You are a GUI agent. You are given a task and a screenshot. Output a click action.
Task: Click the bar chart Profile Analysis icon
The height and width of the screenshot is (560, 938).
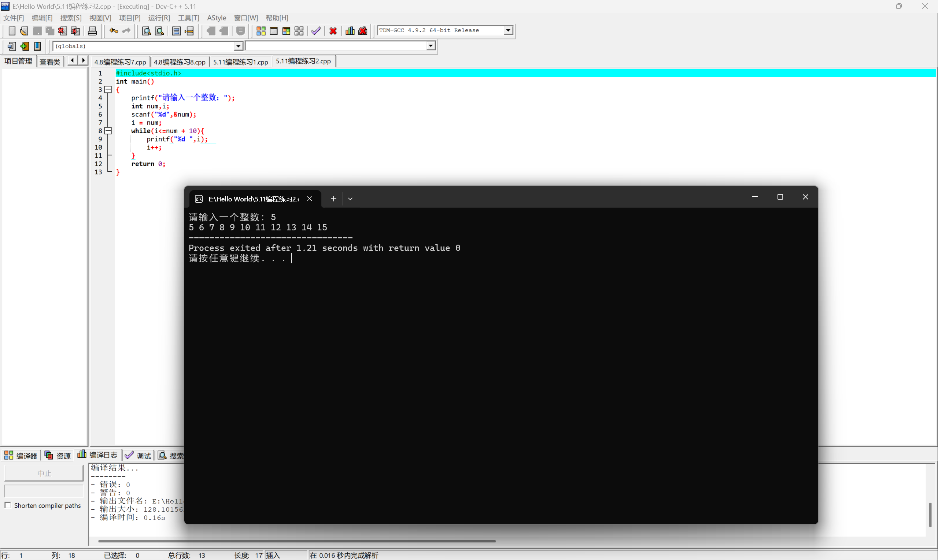point(350,31)
